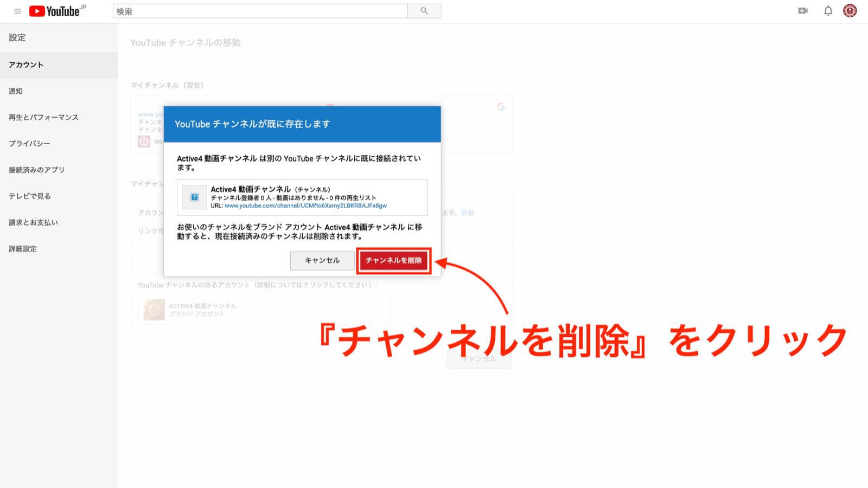Image resolution: width=868 pixels, height=488 pixels.
Task: Open the hamburger guide menu
Action: point(17,11)
